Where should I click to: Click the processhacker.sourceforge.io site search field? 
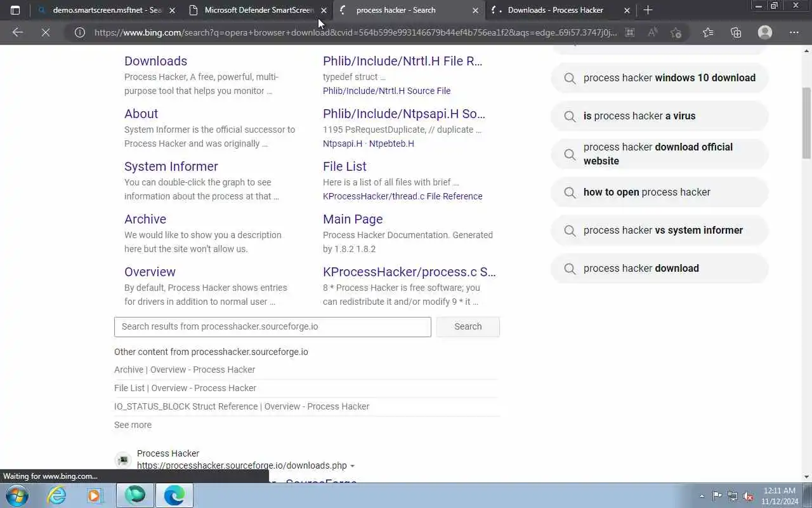273,326
